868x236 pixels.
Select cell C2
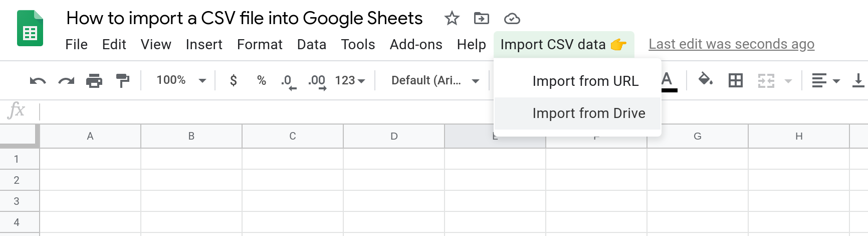293,180
